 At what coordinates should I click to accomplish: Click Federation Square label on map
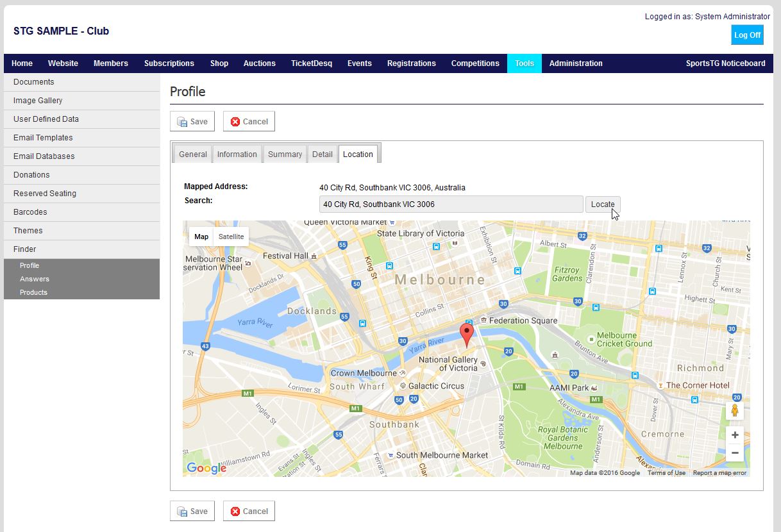[x=523, y=320]
